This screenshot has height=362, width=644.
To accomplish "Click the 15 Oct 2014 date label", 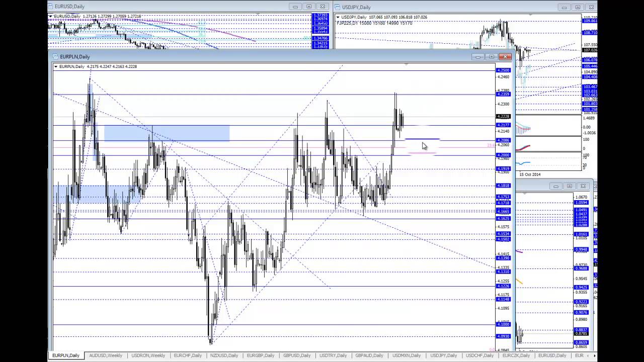I will (530, 174).
